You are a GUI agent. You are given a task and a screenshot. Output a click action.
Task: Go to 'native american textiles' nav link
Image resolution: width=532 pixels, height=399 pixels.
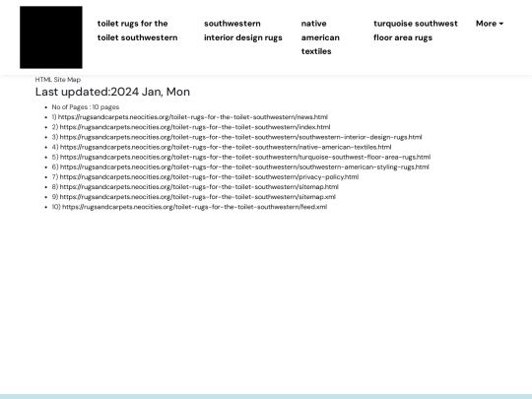click(x=320, y=37)
